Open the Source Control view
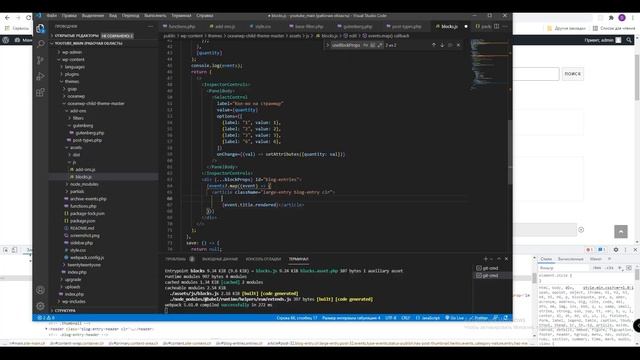 (40, 60)
